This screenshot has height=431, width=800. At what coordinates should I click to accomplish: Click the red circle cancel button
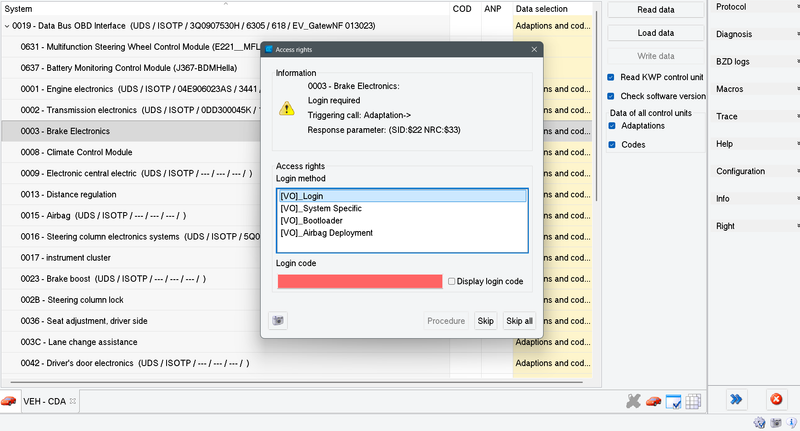(x=776, y=399)
